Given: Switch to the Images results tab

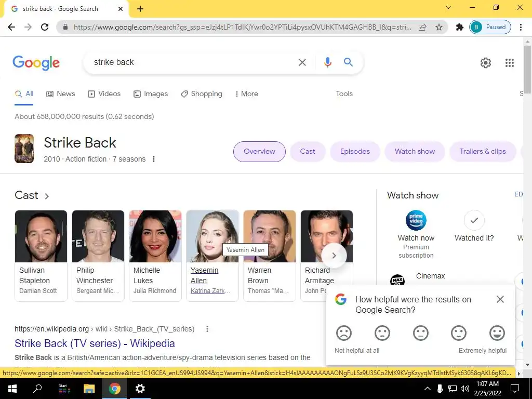Looking at the screenshot, I should (151, 94).
